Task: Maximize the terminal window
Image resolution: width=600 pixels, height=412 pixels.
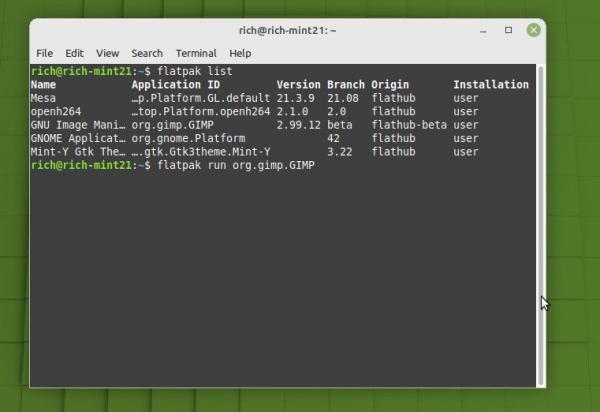Action: click(x=508, y=30)
